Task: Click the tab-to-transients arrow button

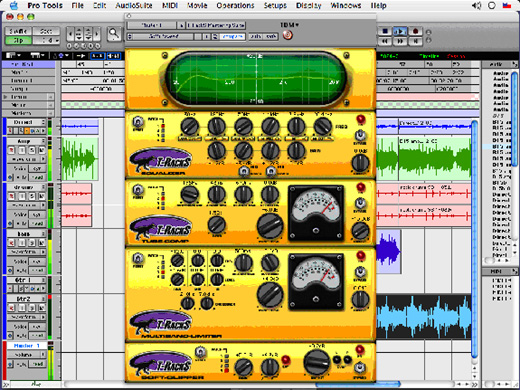Action: pyautogui.click(x=80, y=56)
